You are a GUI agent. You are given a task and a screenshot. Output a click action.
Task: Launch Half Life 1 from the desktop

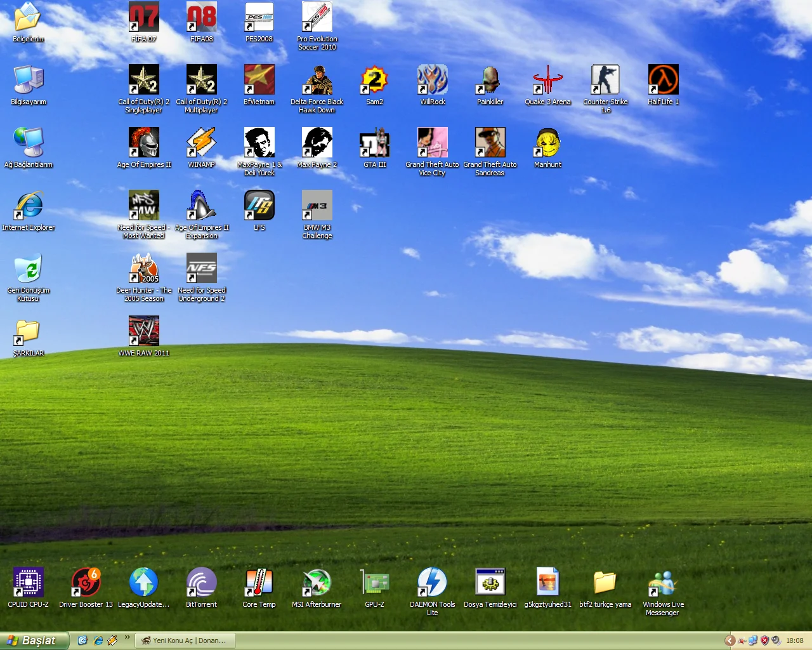(x=663, y=80)
